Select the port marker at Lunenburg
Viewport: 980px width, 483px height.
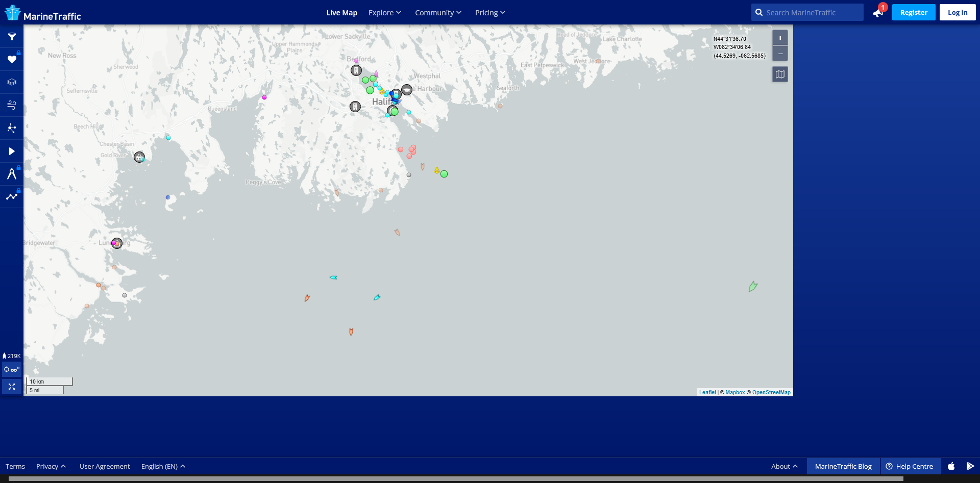[117, 243]
